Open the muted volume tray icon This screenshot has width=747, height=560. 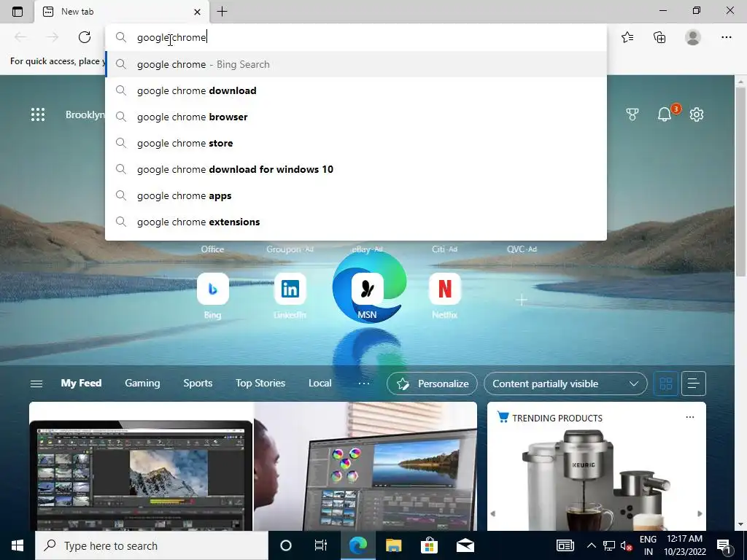point(626,545)
